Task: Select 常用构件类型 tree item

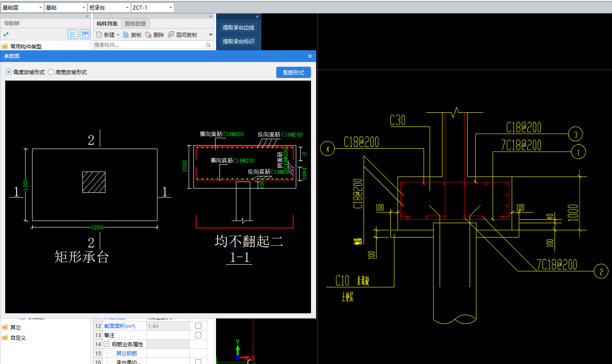Action: 26,46
